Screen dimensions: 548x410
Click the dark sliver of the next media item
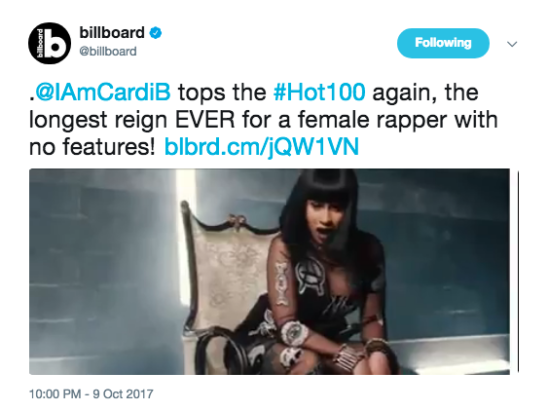518,272
